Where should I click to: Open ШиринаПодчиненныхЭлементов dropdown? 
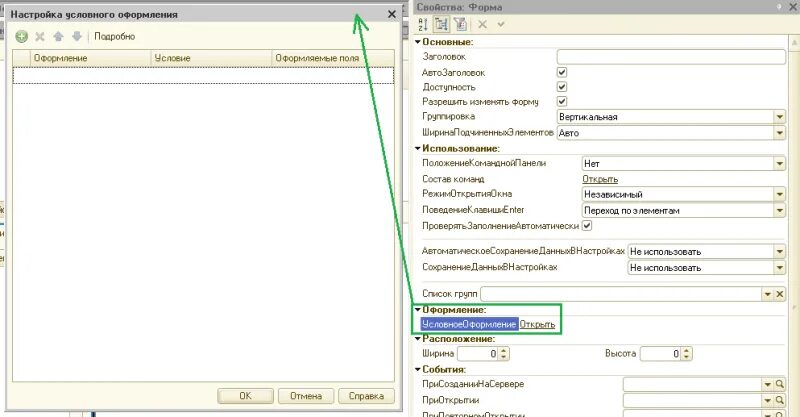(780, 133)
